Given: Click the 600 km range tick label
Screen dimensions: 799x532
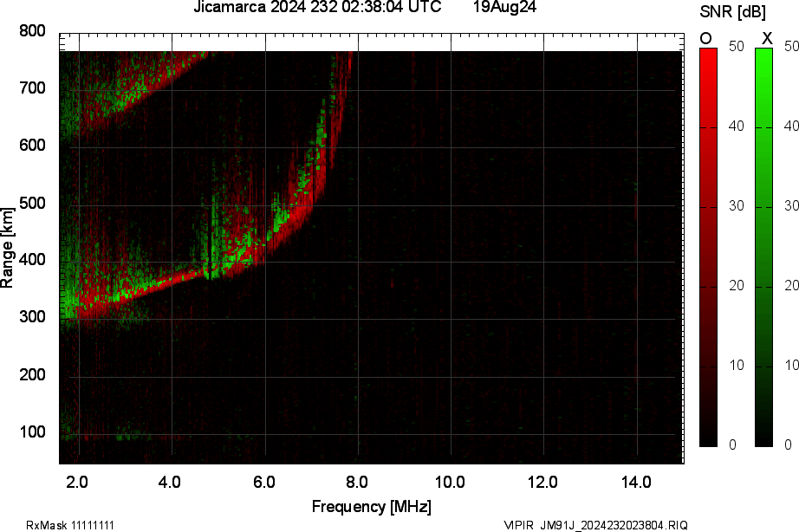Looking at the screenshot, I should click(x=32, y=146).
